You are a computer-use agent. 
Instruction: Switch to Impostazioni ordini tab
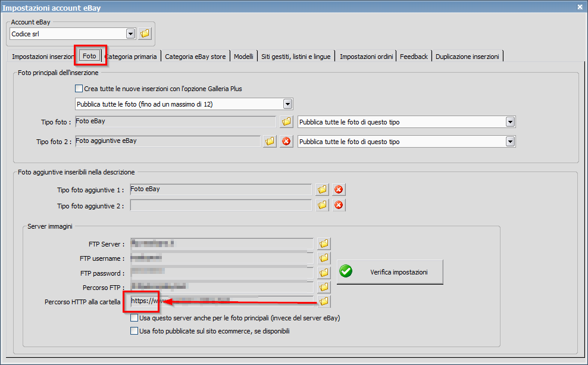[x=366, y=57]
